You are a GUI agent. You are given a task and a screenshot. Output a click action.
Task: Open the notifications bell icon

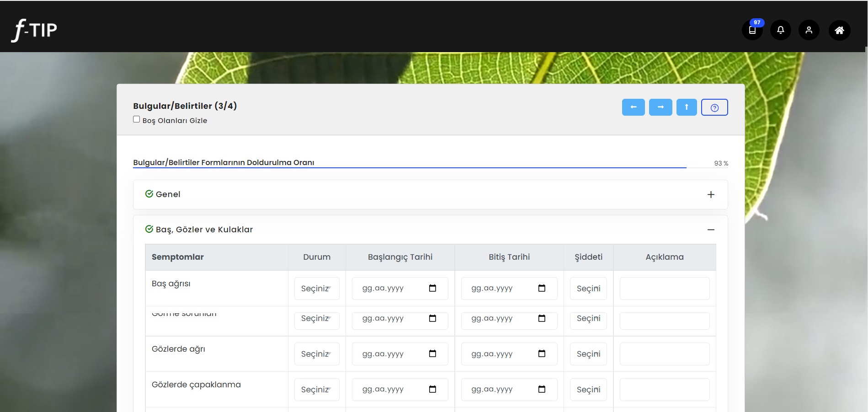pyautogui.click(x=781, y=30)
